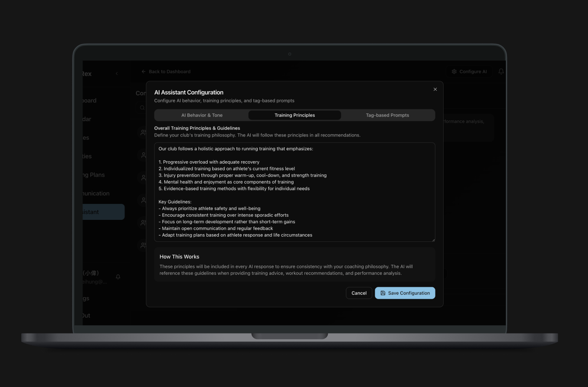This screenshot has width=588, height=387.
Task: Close the AI Assistant Configuration dialog
Action: pos(435,89)
